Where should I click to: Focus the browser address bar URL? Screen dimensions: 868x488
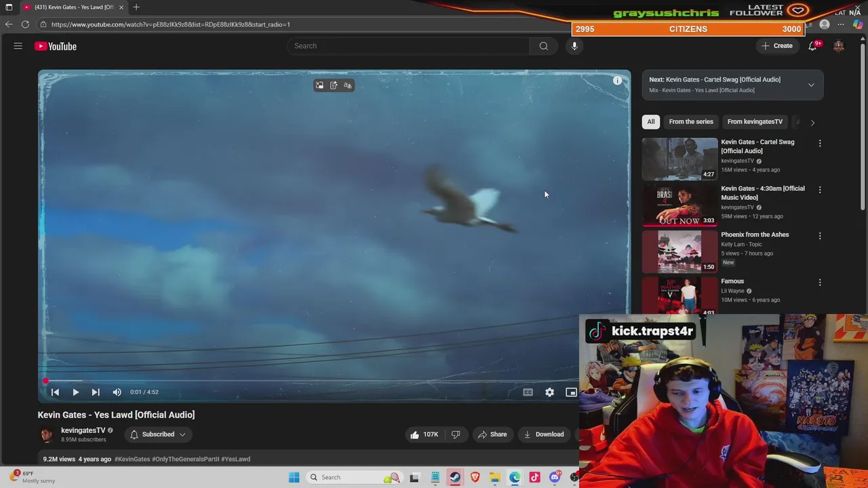click(x=170, y=24)
